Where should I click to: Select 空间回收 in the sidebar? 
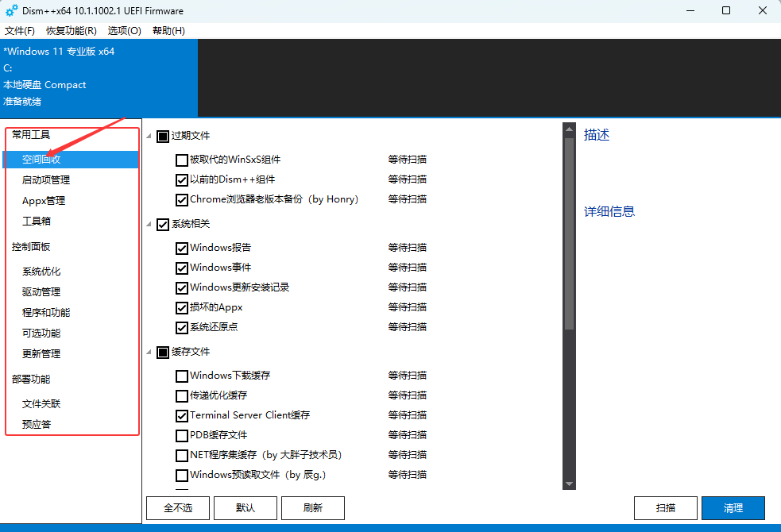(71, 160)
